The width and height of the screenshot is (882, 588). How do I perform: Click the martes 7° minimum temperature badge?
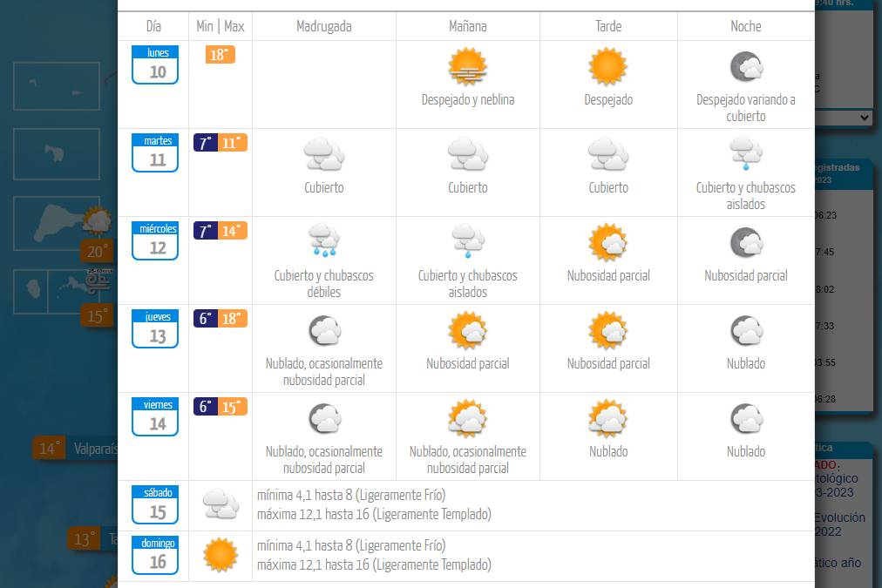[x=206, y=143]
